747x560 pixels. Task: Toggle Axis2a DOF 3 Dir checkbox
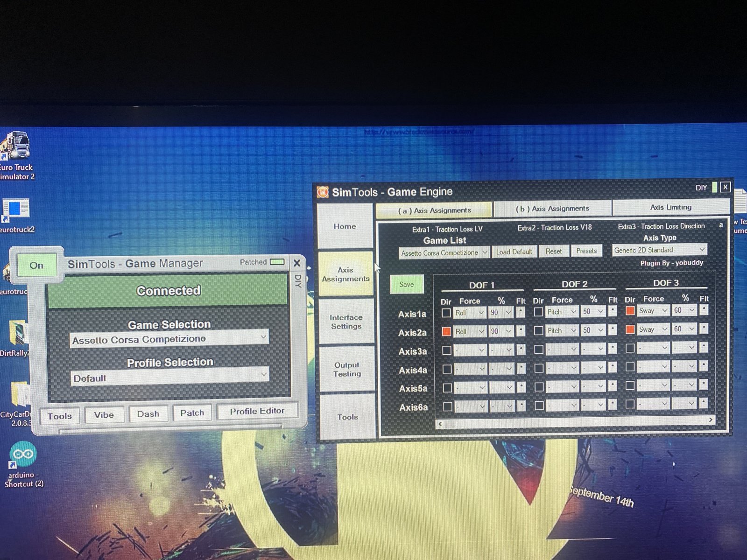(630, 329)
